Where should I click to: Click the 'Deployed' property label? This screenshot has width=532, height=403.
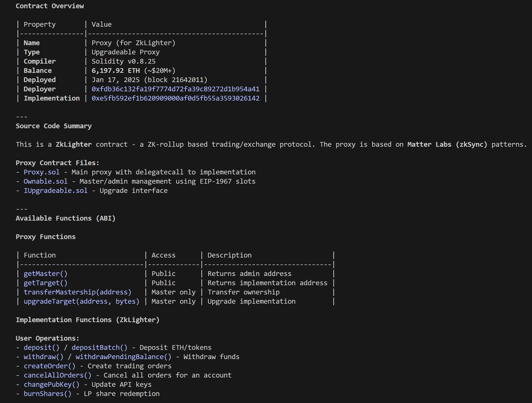tap(40, 80)
